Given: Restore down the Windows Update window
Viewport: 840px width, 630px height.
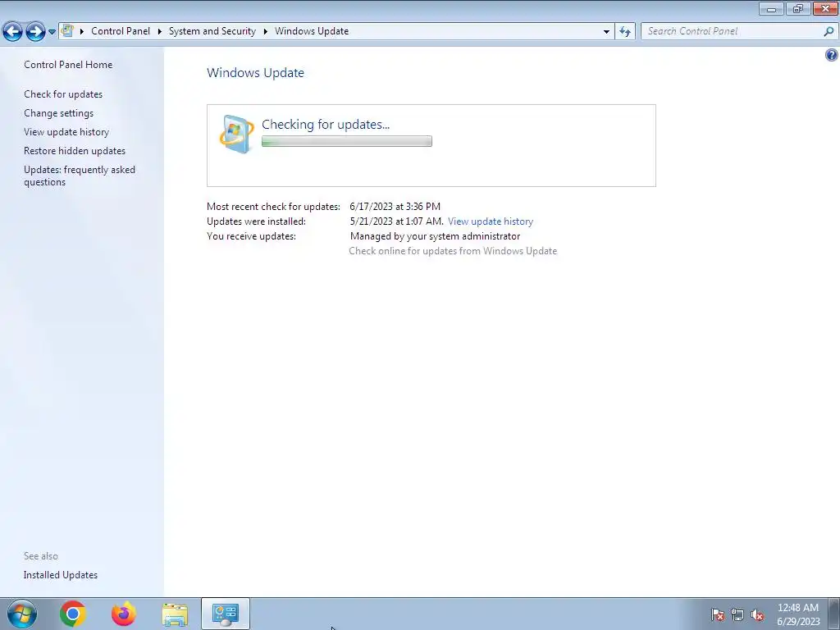Looking at the screenshot, I should coord(798,9).
